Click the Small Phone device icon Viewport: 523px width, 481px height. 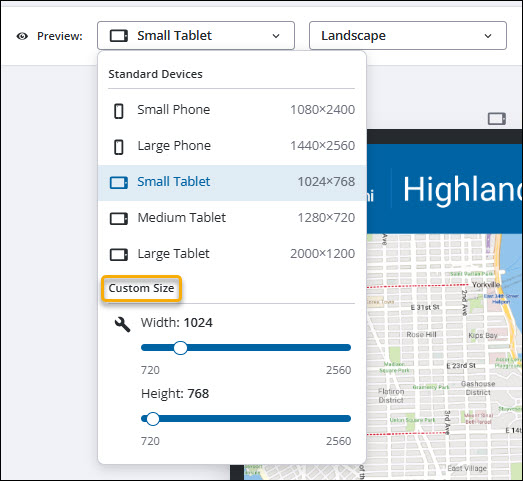[118, 111]
